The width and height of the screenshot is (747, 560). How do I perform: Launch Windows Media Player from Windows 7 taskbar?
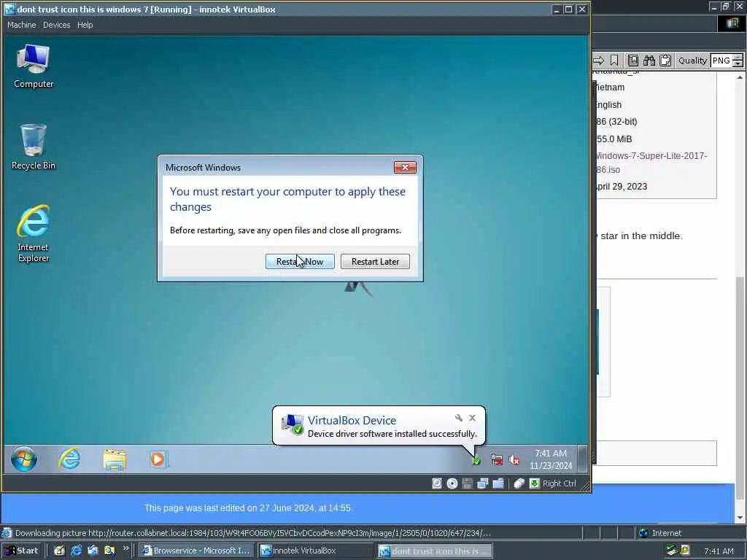coord(158,459)
